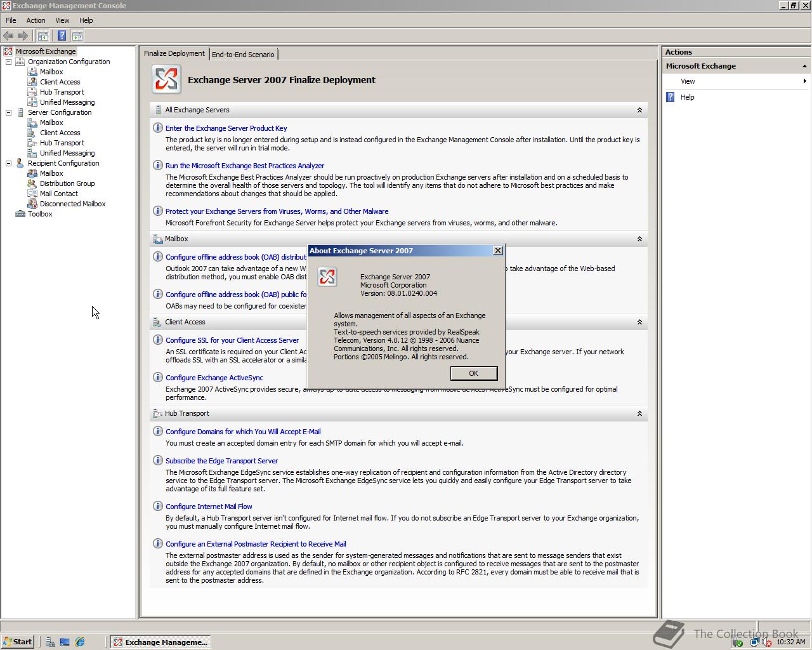
Task: Click info icon beside Configure Internet Mail Flow
Action: (158, 506)
